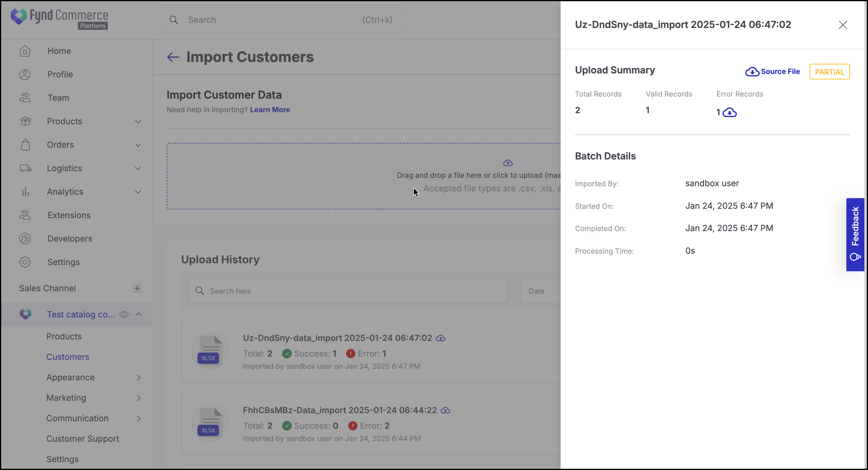Screen dimensions: 868x470
Task: Open the Home icon in sidebar
Action: (x=25, y=51)
